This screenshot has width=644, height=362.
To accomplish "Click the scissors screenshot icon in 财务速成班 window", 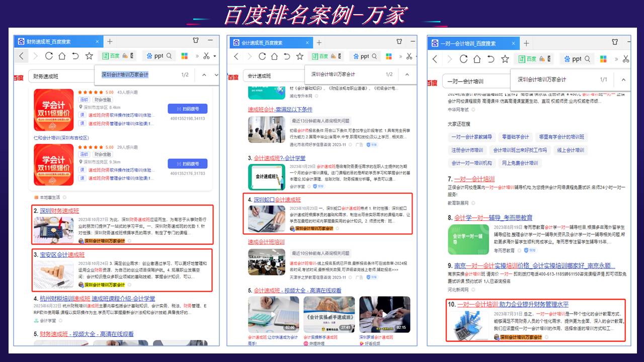I will [x=206, y=56].
